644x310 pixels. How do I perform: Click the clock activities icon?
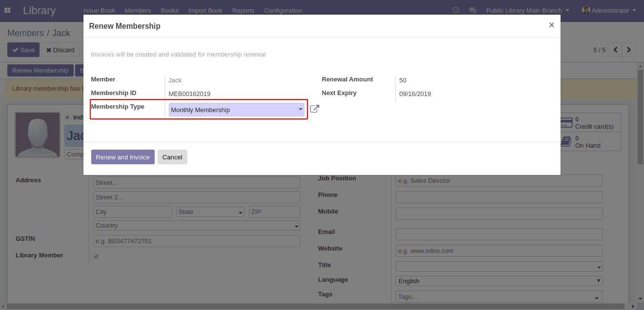pyautogui.click(x=456, y=10)
